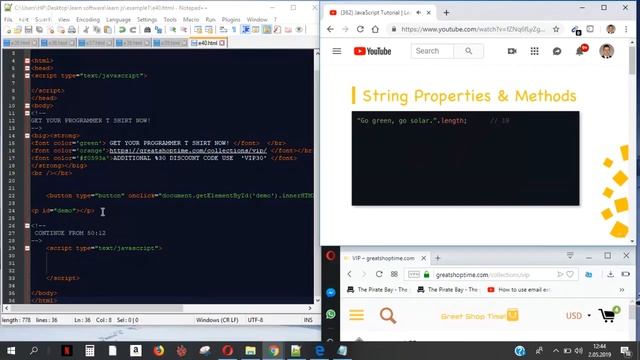
Task: Collapse the big strong fold on line 14
Action: [x=27, y=136]
